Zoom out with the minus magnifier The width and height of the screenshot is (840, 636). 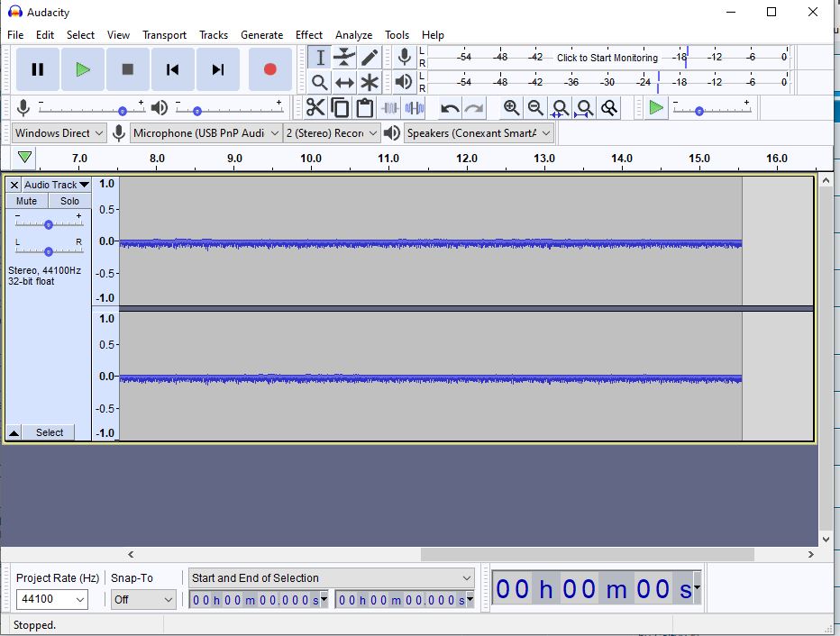(x=535, y=108)
